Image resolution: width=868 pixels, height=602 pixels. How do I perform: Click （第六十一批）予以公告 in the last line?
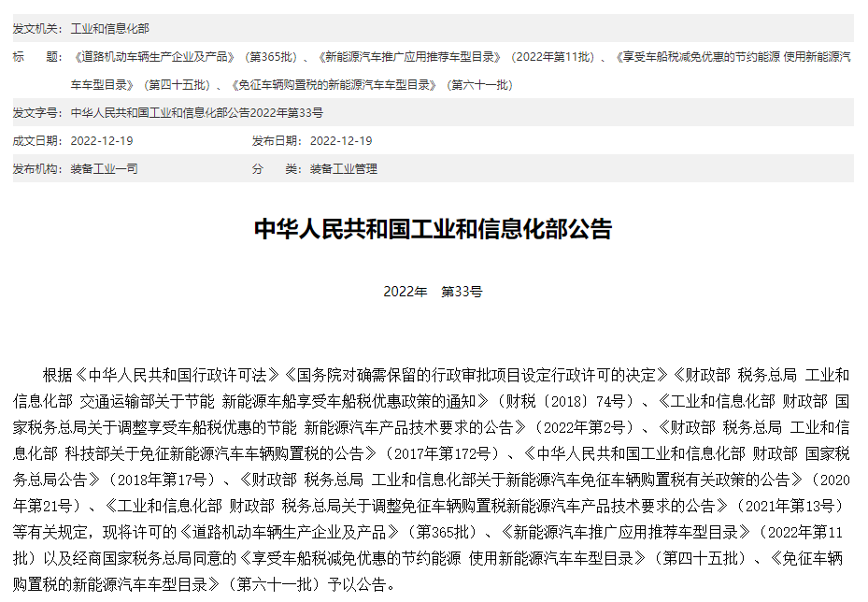(305, 586)
